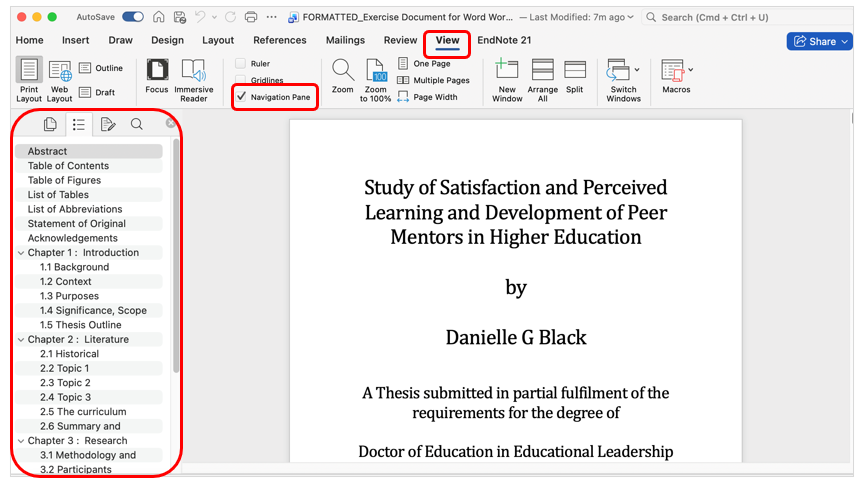Click Arrange All windows
This screenshot has width=863, height=484.
click(x=543, y=80)
